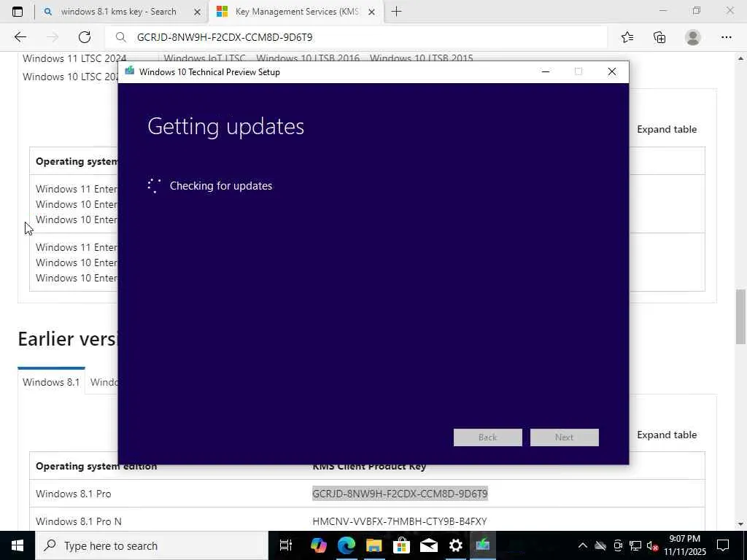The height and width of the screenshot is (560, 747).
Task: Open the tab actions menu icon in Edge
Action: pyautogui.click(x=18, y=12)
